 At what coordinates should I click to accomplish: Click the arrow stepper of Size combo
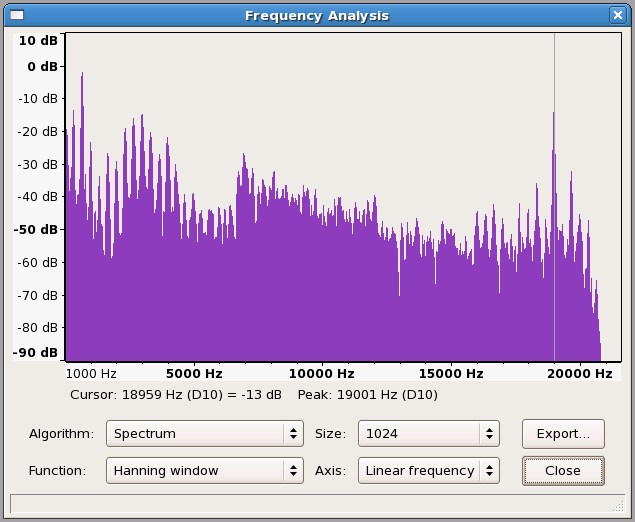(x=489, y=434)
